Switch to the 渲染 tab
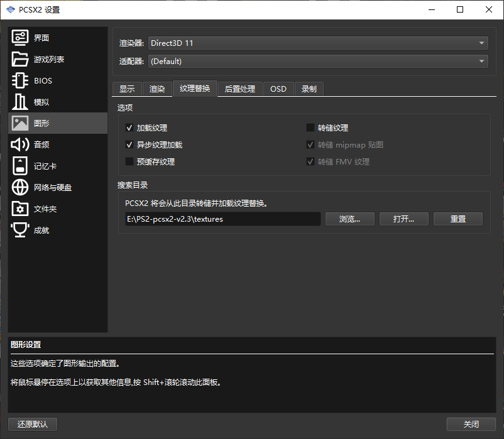The image size is (504, 439). 157,89
